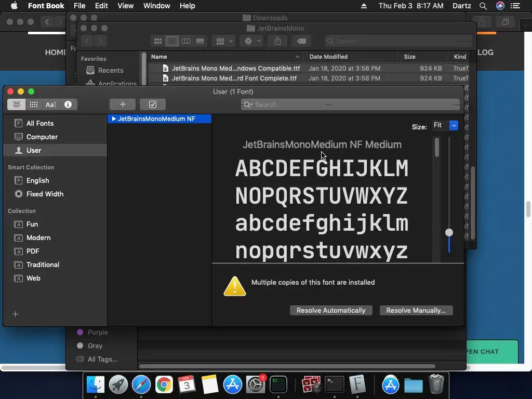Click Edit Tags button in Finder toolbar
Image resolution: width=532 pixels, height=399 pixels.
pyautogui.click(x=301, y=41)
